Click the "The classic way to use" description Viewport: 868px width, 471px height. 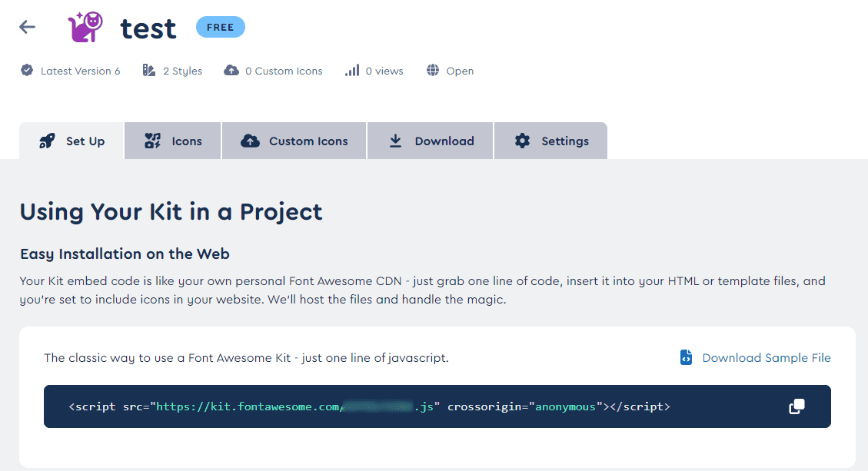[x=246, y=358]
